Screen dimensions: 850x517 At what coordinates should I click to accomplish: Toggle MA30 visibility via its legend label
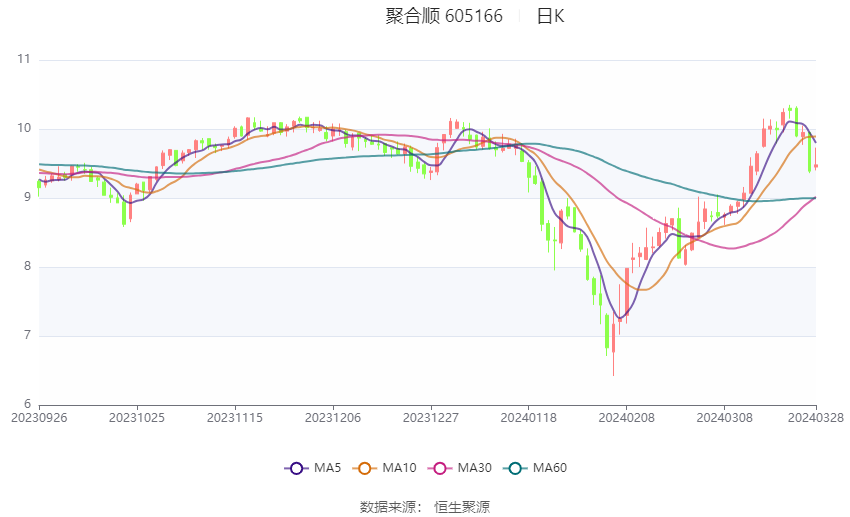pos(473,468)
